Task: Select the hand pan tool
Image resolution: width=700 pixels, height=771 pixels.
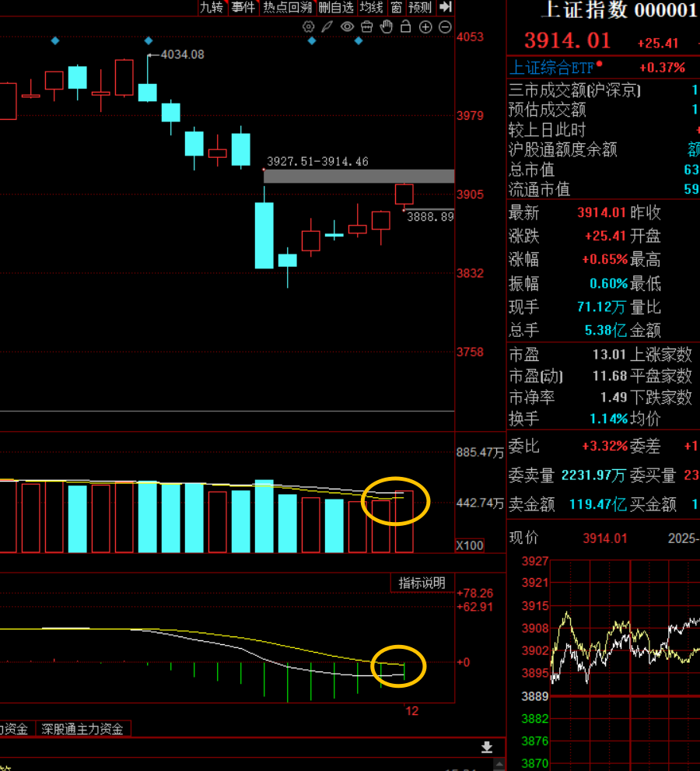Action: tap(386, 27)
